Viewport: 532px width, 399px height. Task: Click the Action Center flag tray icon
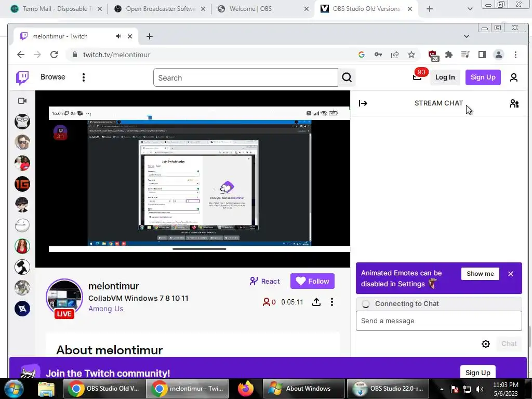455,389
